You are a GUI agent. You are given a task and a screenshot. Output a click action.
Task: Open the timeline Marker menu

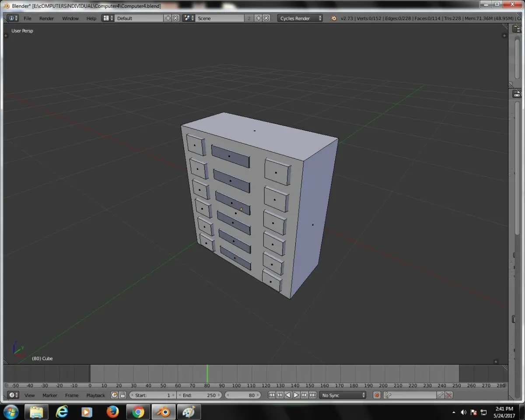(x=50, y=395)
